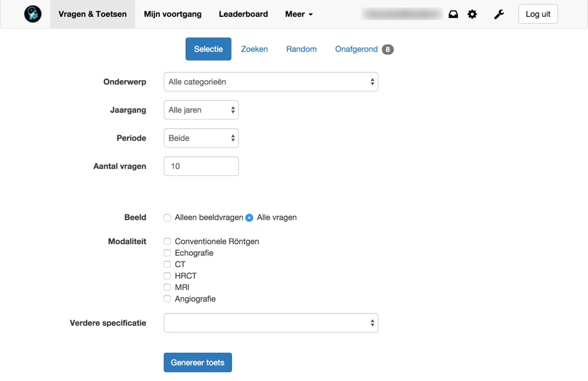This screenshot has width=588, height=381.
Task: Open the Periode dropdown
Action: point(201,138)
